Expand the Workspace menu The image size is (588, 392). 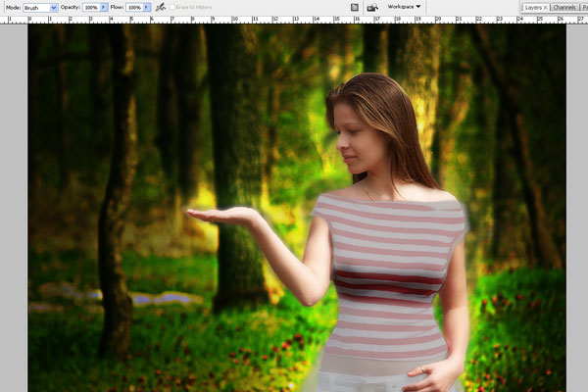point(404,7)
